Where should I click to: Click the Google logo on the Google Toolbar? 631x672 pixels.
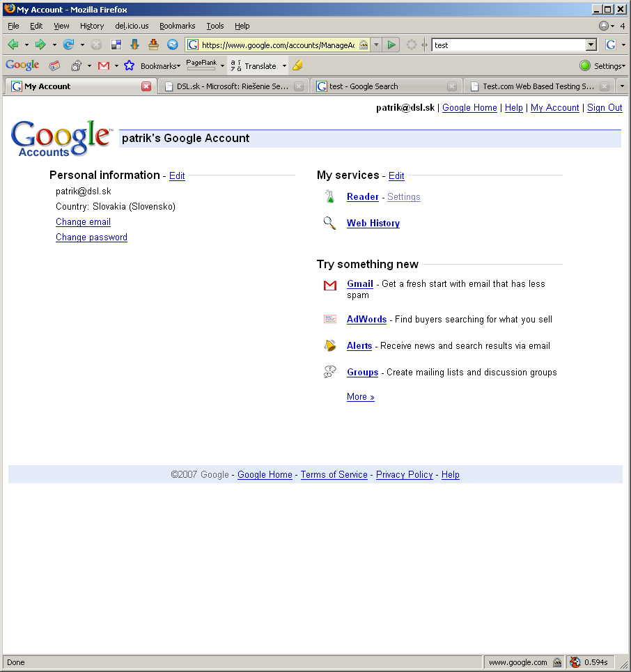pos(22,65)
